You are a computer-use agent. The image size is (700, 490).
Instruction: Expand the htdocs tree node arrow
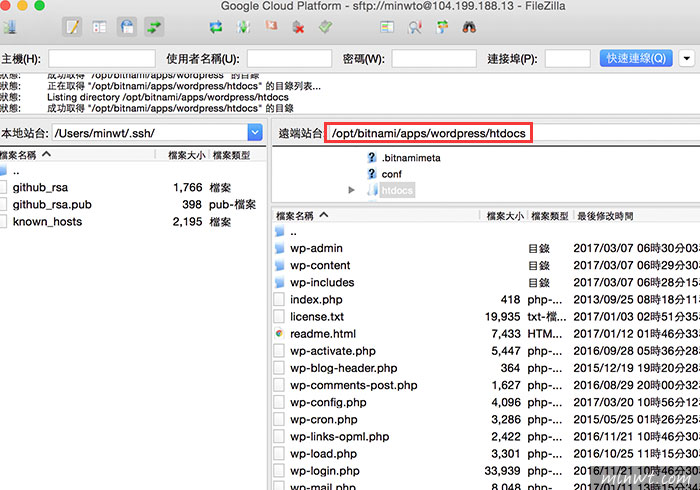[x=351, y=190]
